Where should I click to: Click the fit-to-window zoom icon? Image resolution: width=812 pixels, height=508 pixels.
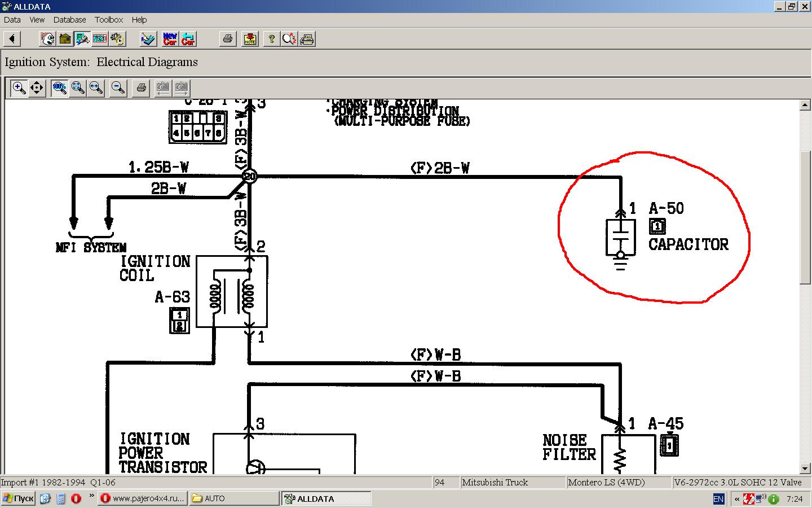pos(78,88)
